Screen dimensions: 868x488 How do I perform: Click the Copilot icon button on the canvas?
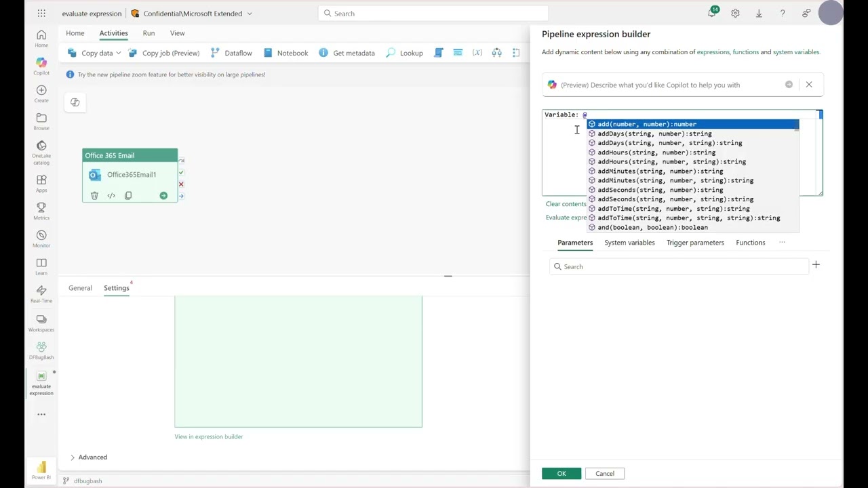pyautogui.click(x=75, y=102)
